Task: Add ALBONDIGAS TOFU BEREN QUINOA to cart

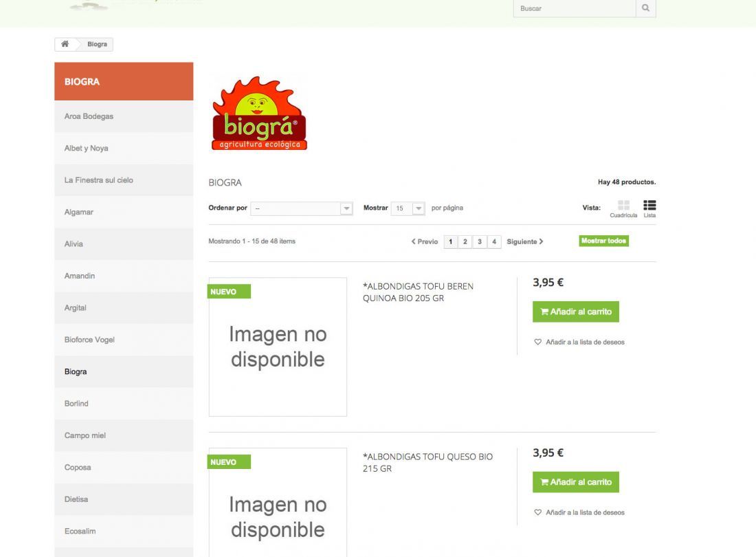Action: click(576, 312)
